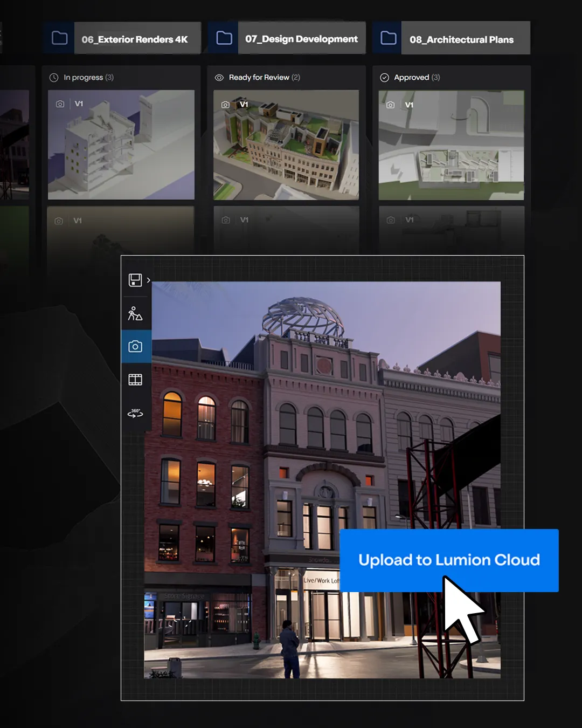Image resolution: width=582 pixels, height=728 pixels.
Task: Expand the In progress column
Action: tap(84, 77)
